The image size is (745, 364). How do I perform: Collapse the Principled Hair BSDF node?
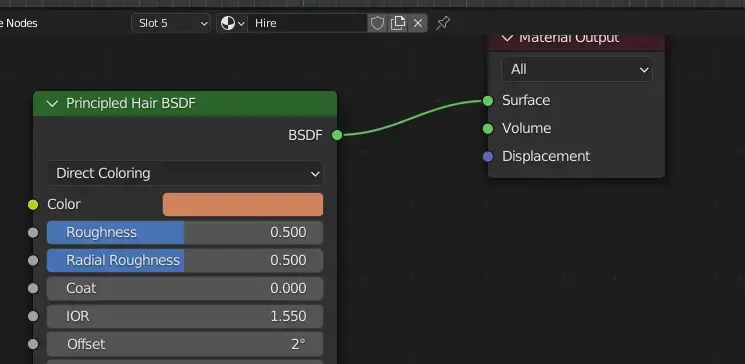(52, 103)
